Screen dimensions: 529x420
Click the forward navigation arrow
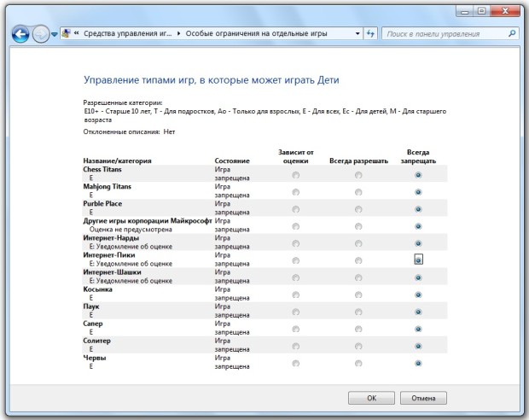tap(41, 34)
